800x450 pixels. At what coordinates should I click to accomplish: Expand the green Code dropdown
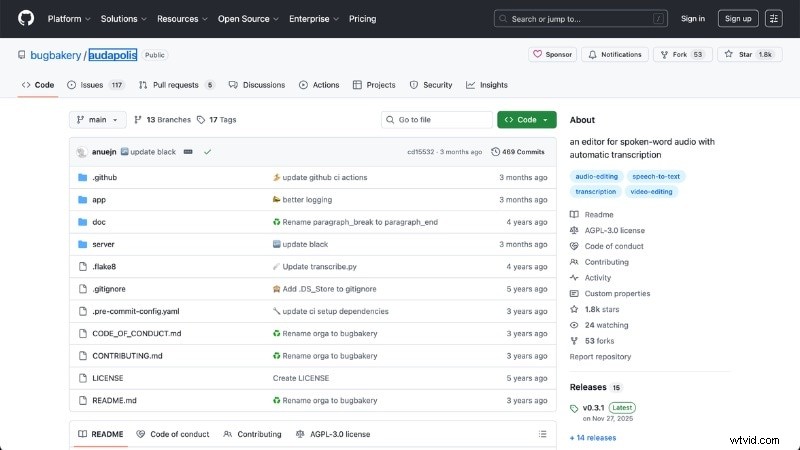[x=526, y=120]
